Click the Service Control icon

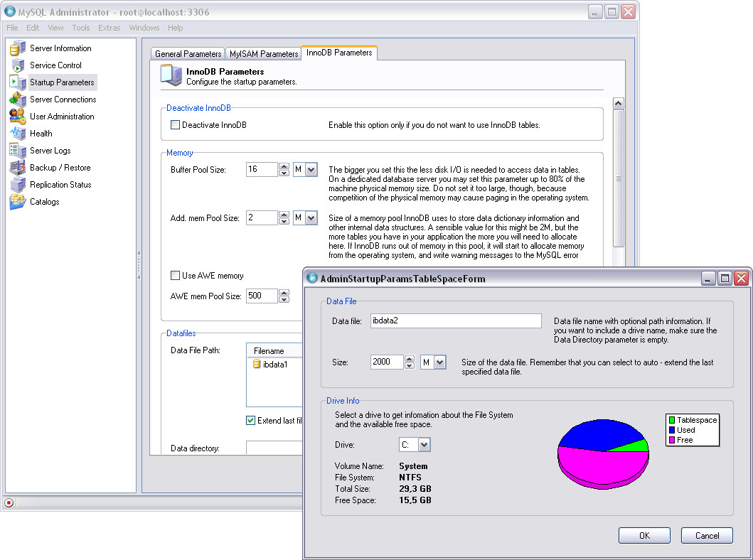[18, 65]
